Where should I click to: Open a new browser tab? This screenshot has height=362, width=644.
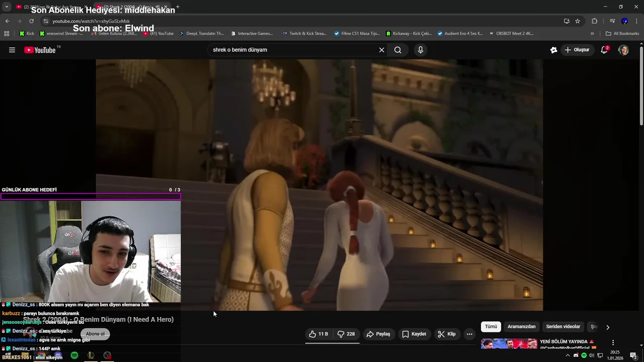(x=178, y=7)
